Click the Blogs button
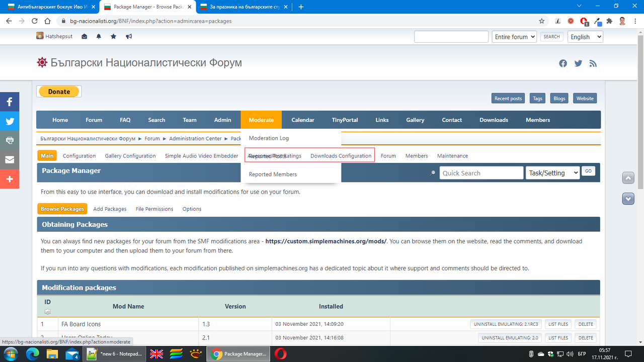This screenshot has width=644, height=362. tap(559, 99)
